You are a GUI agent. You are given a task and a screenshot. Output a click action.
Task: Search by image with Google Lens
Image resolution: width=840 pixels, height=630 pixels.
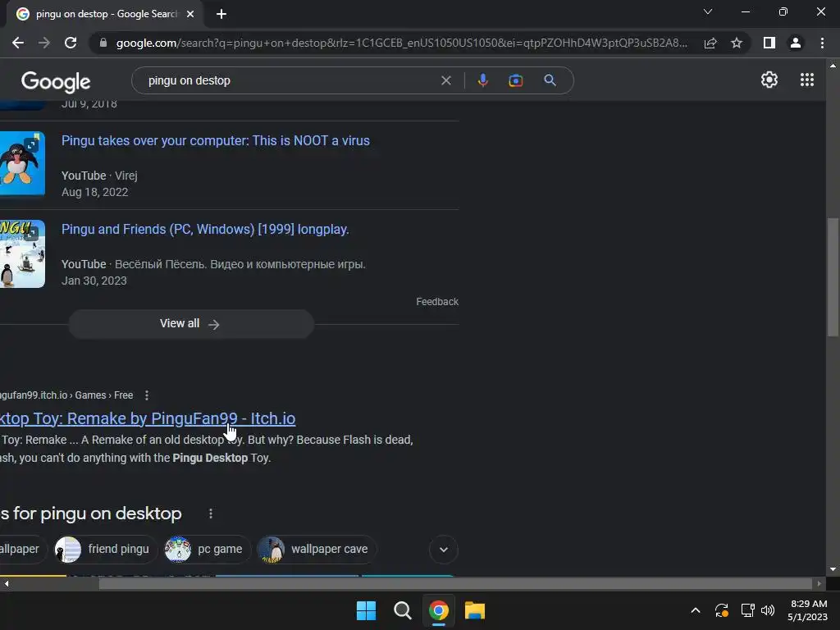click(x=515, y=80)
